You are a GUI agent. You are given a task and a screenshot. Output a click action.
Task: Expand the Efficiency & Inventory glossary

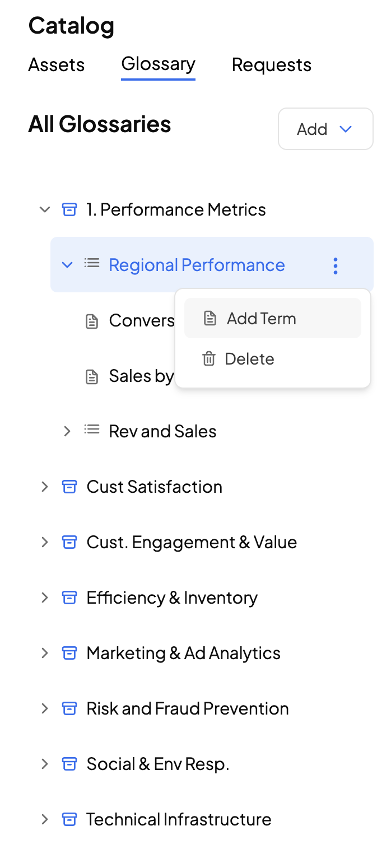coord(45,598)
